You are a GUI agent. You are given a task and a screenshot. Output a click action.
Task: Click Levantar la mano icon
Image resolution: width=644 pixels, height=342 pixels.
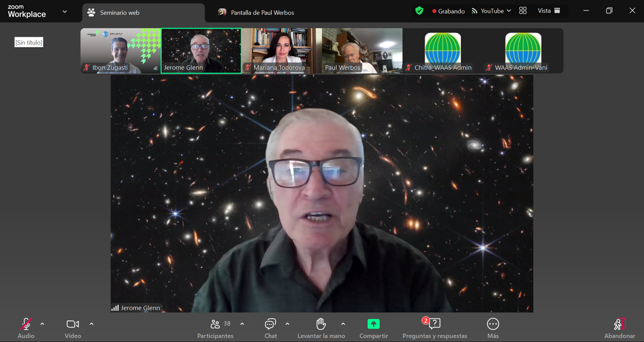[321, 324]
